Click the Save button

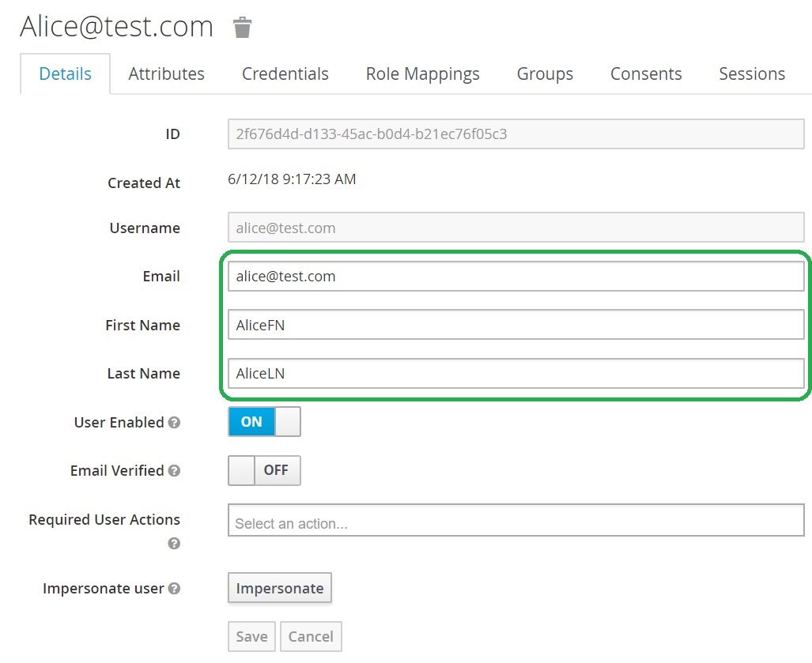pos(251,637)
